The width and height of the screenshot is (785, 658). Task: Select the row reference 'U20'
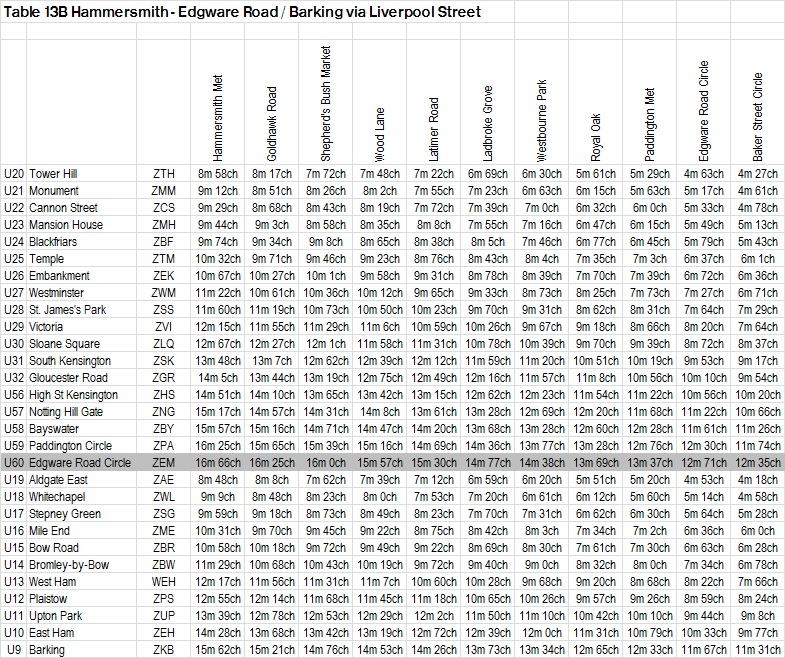pyautogui.click(x=14, y=174)
